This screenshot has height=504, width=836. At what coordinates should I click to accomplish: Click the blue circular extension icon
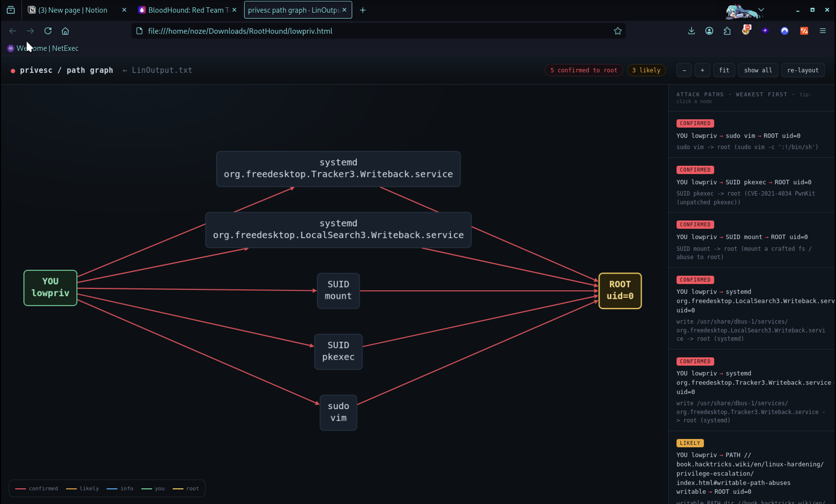point(784,31)
